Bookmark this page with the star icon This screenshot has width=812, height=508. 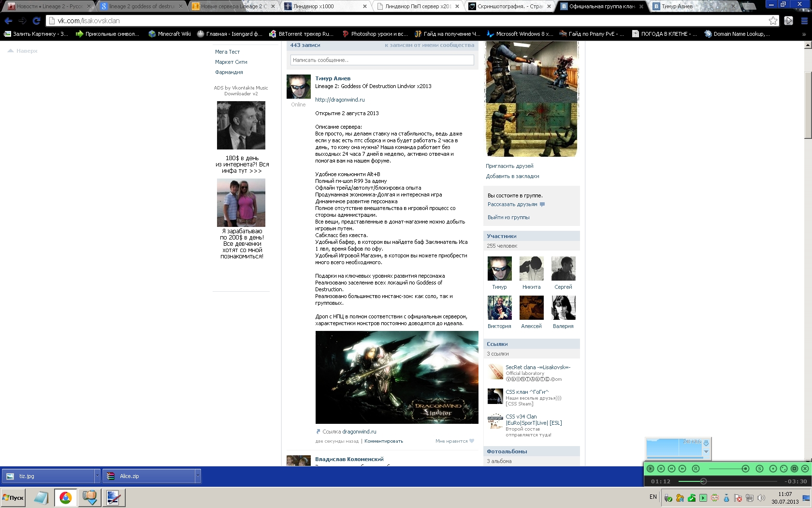pos(773,21)
